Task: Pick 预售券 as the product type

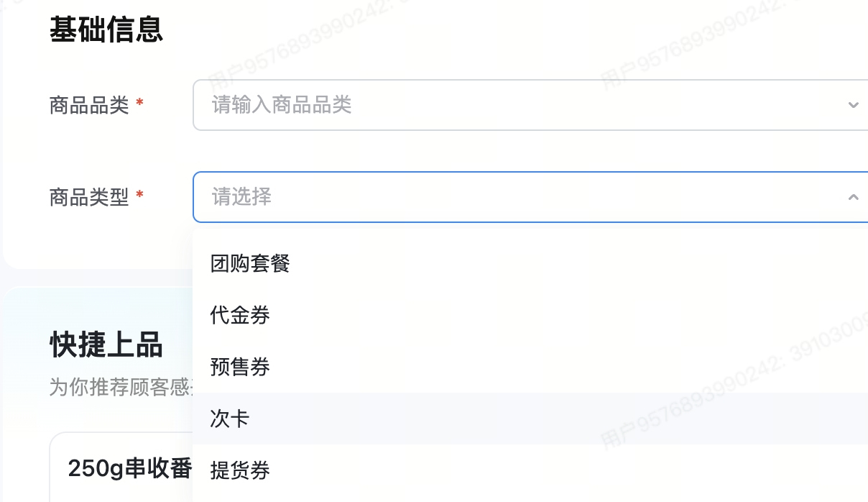Action: point(240,367)
